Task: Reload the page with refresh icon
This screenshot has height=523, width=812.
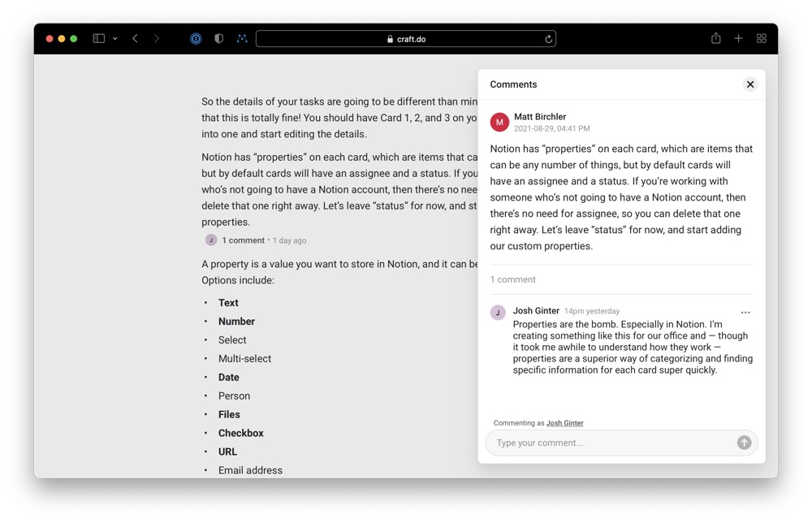Action: point(548,39)
